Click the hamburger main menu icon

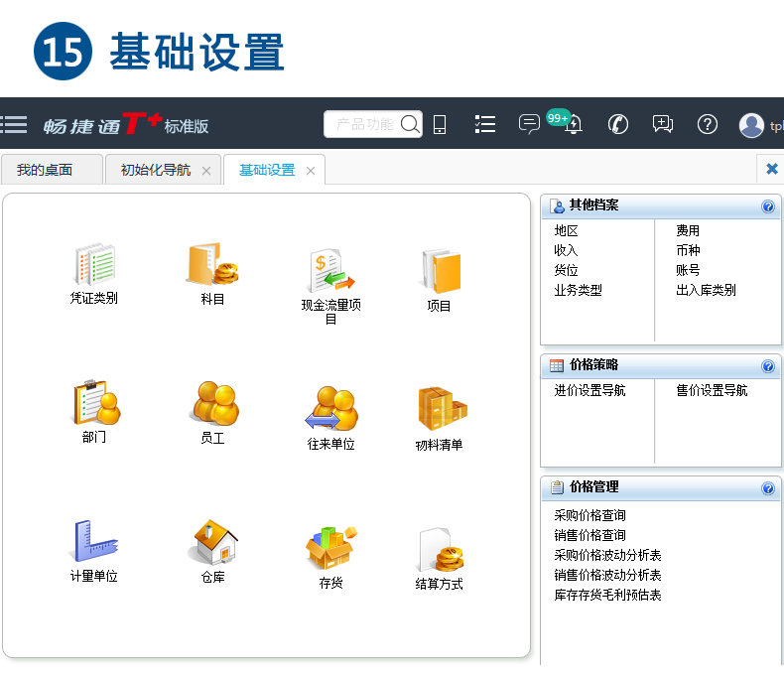point(14,124)
